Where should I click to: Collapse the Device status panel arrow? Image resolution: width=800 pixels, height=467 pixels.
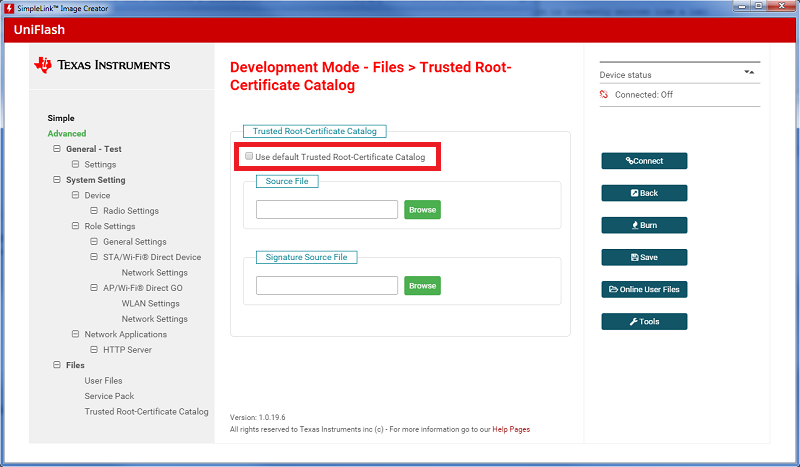click(748, 72)
